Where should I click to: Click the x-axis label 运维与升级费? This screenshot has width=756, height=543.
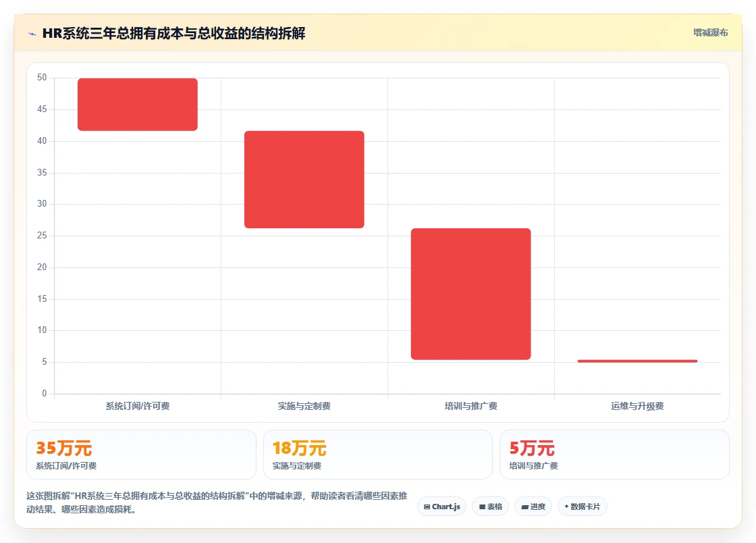click(x=637, y=406)
